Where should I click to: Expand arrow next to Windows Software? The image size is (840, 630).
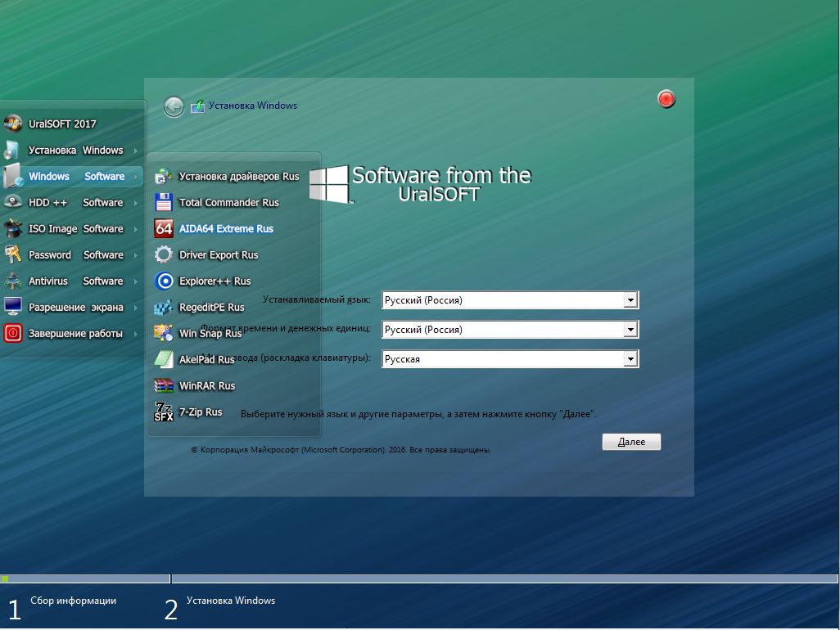click(x=136, y=177)
